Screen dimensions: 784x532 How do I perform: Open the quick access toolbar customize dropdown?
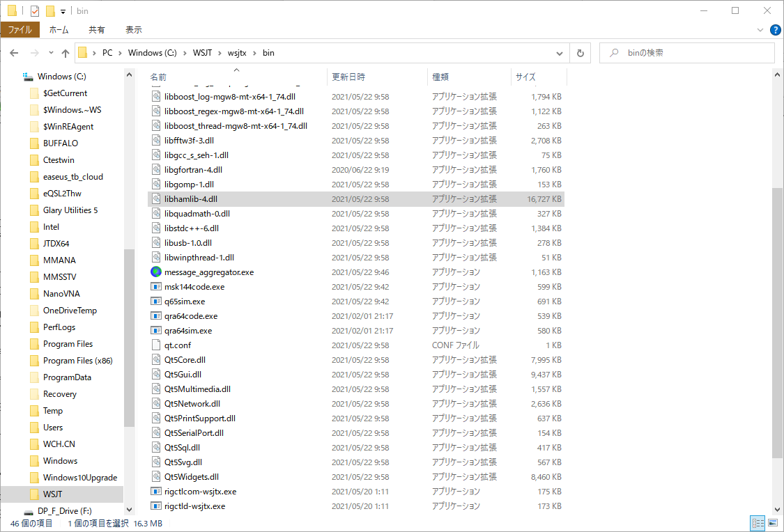coord(63,11)
